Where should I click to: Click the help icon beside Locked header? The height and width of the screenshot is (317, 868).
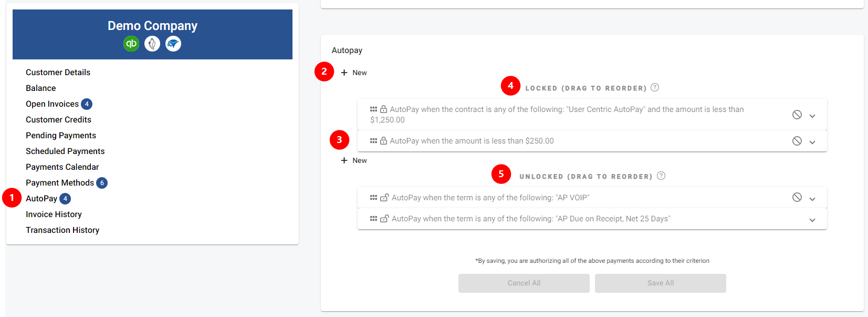pos(655,88)
